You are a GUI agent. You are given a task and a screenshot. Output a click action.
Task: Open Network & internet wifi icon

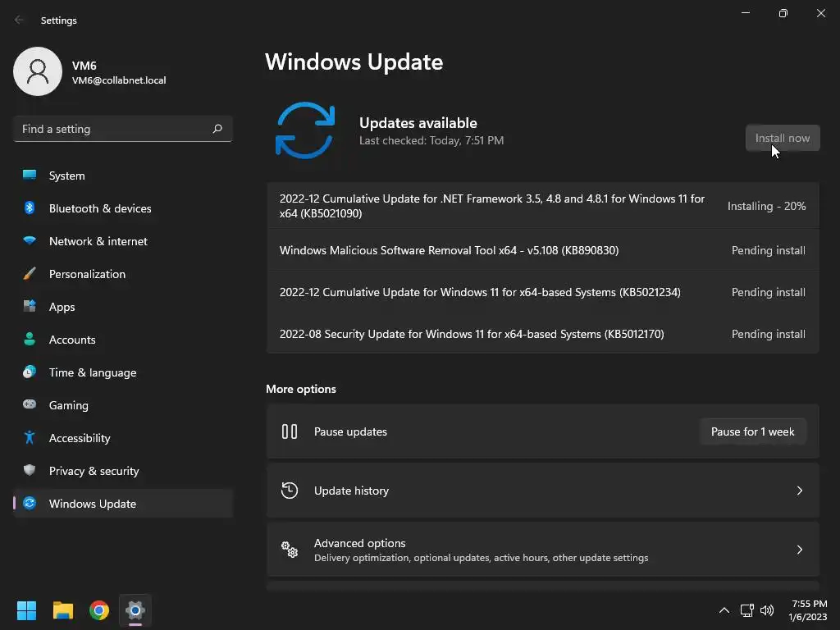30,240
